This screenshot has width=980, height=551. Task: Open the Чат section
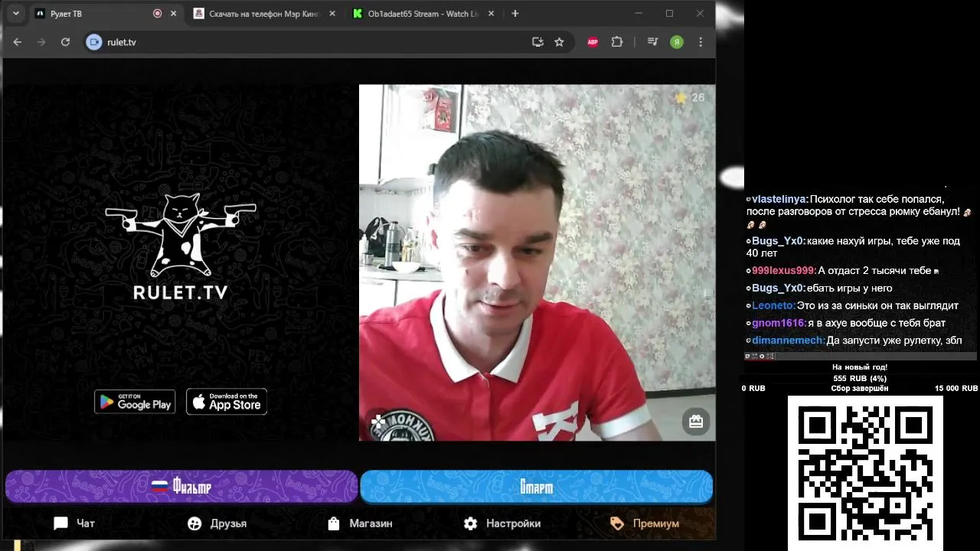point(74,523)
